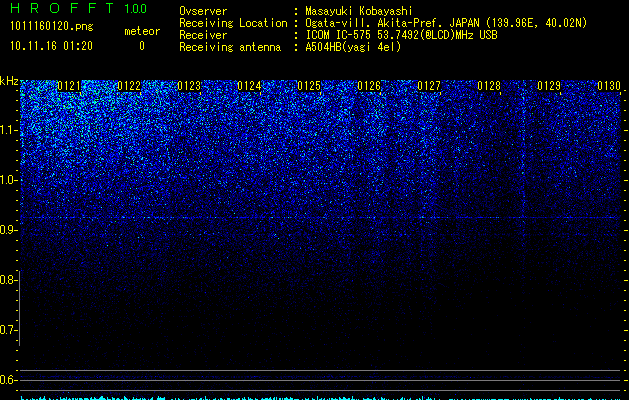Select the 0128 time marker
Viewport: 629px width, 400px height.
tap(489, 86)
